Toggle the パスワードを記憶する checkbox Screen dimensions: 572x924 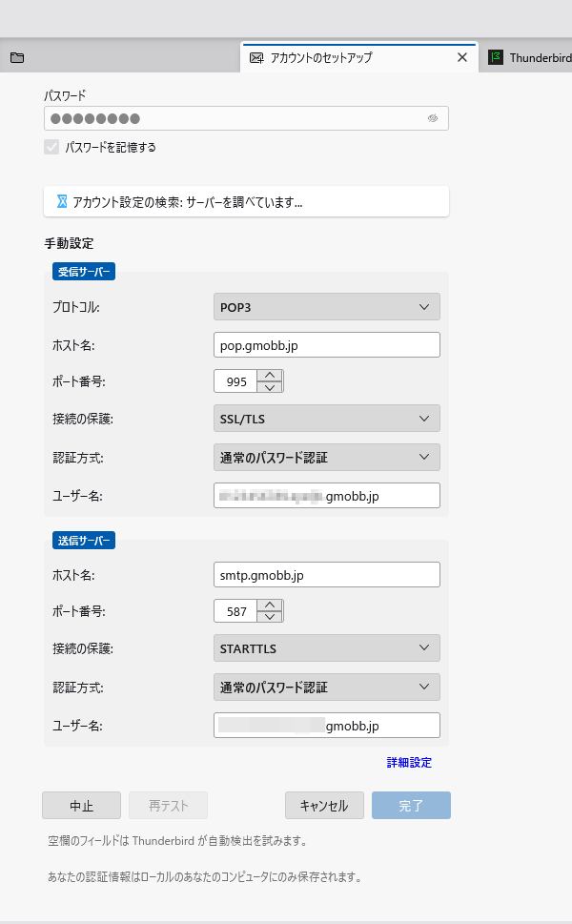tap(51, 148)
